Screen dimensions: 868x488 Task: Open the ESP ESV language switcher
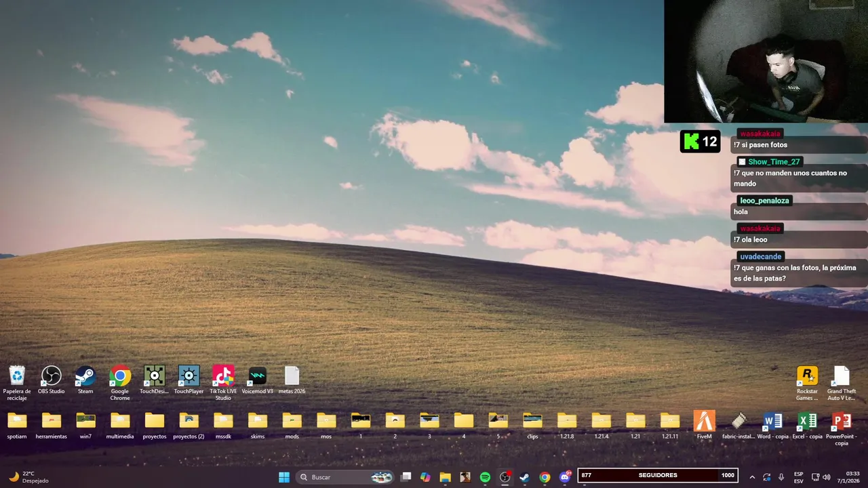point(799,477)
